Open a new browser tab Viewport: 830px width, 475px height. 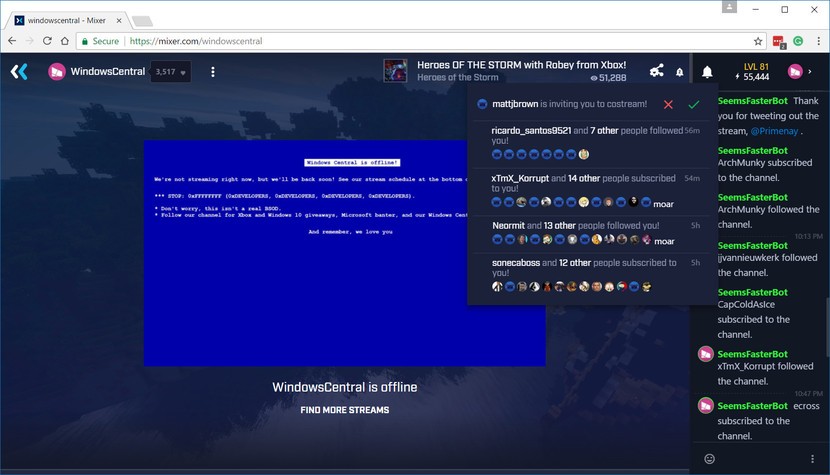(142, 21)
